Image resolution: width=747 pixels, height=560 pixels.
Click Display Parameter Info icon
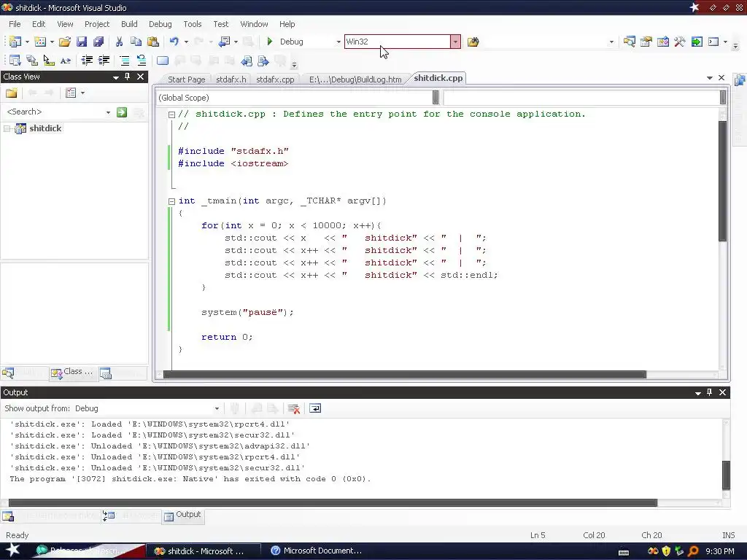[32, 60]
